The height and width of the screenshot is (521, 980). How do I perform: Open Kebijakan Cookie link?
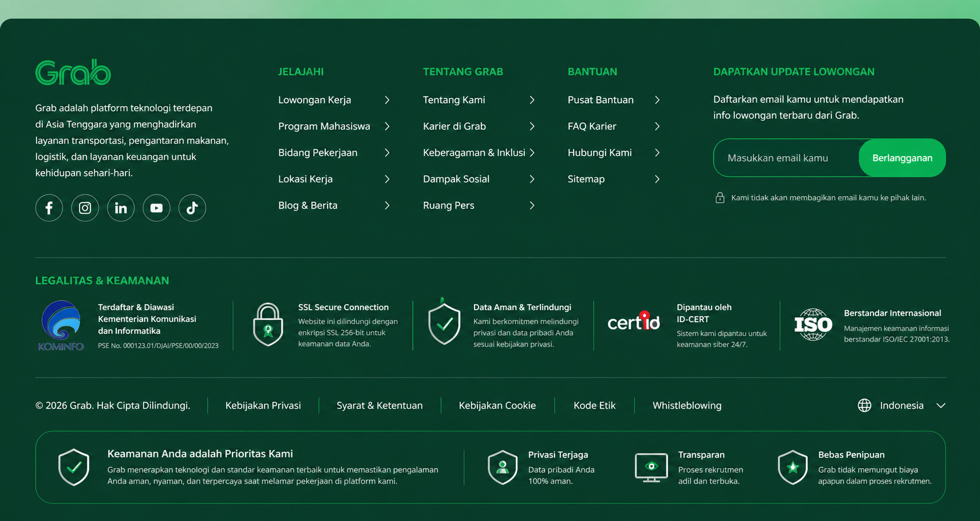[x=497, y=405]
